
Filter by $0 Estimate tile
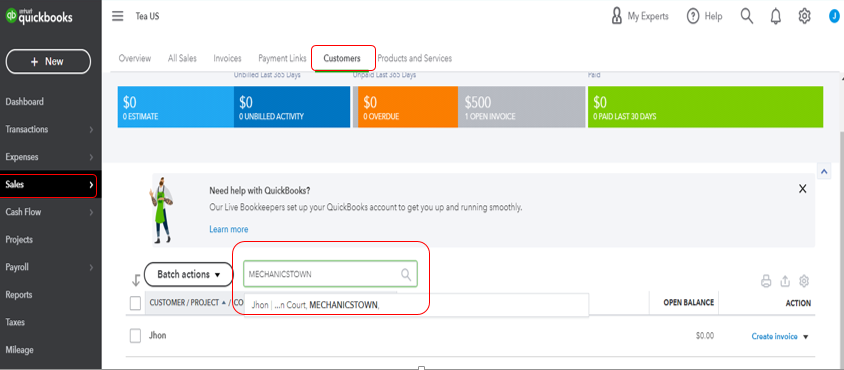tap(175, 107)
